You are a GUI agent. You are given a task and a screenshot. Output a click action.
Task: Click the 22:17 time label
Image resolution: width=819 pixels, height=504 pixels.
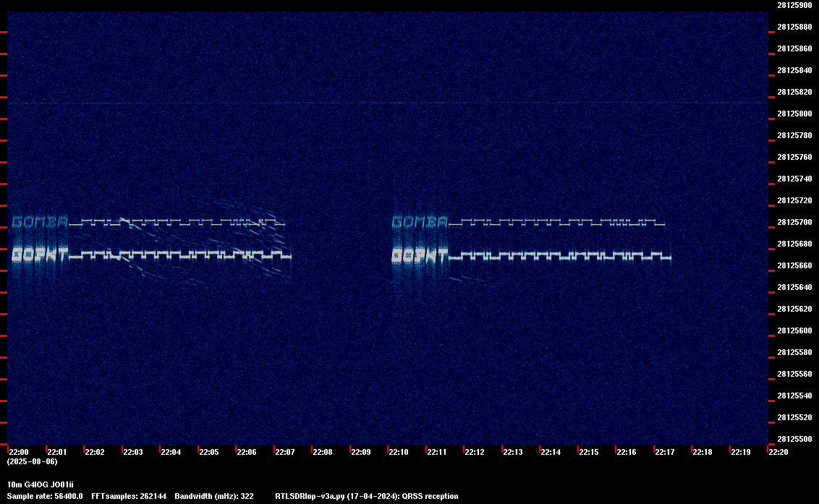click(x=664, y=452)
